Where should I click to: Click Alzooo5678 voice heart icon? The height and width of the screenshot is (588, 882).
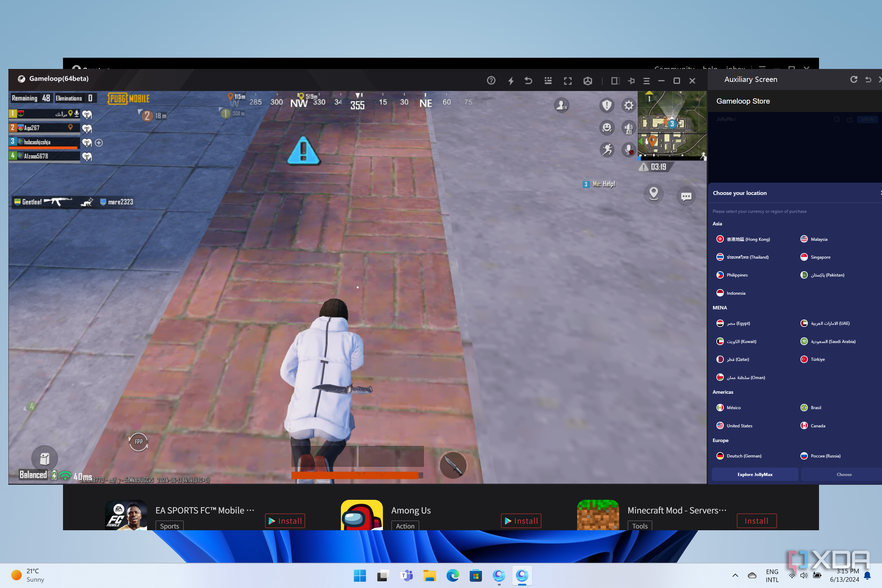87,156
